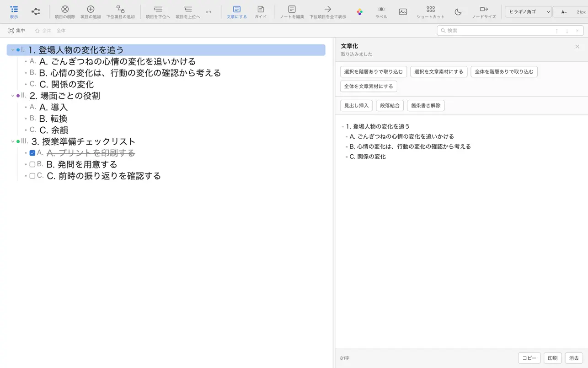Click the green bullet of item III
Screen dimensions: 588x368
tap(18, 141)
